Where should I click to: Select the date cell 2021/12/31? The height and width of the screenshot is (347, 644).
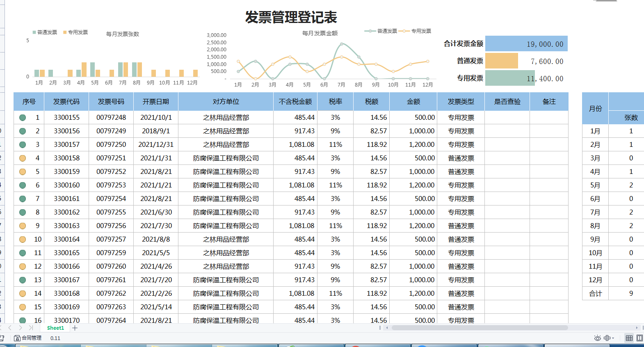156,145
